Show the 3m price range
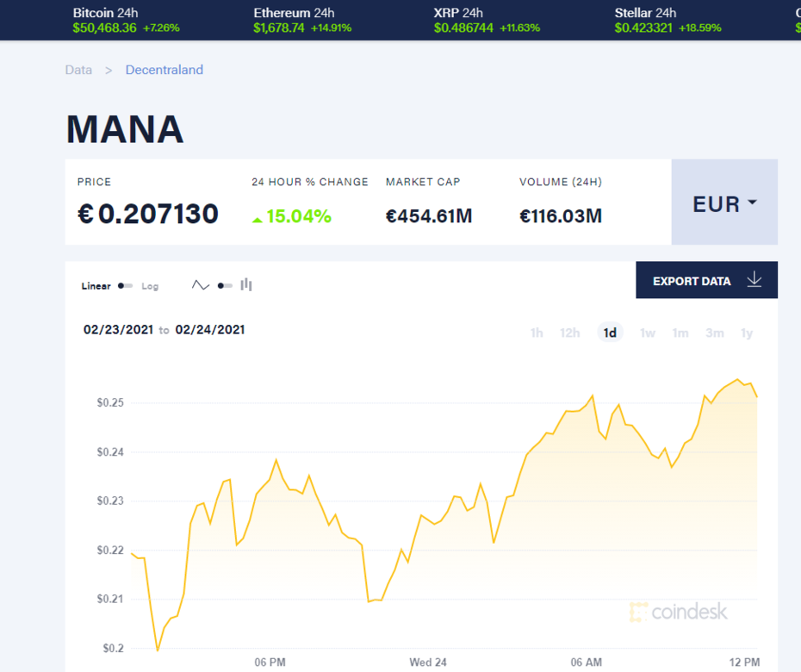This screenshot has width=801, height=672. tap(715, 333)
